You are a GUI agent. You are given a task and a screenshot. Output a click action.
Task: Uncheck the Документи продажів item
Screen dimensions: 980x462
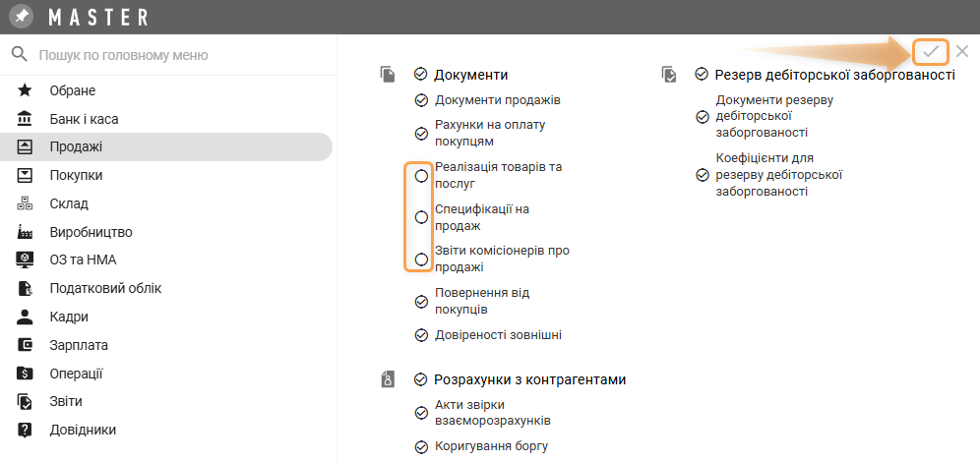pyautogui.click(x=421, y=100)
